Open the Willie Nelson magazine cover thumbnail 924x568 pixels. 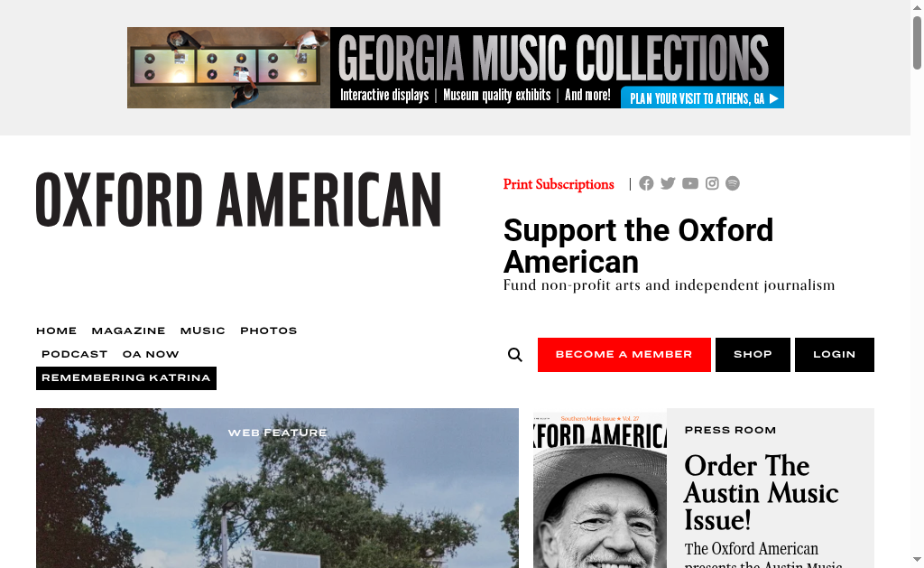(600, 489)
